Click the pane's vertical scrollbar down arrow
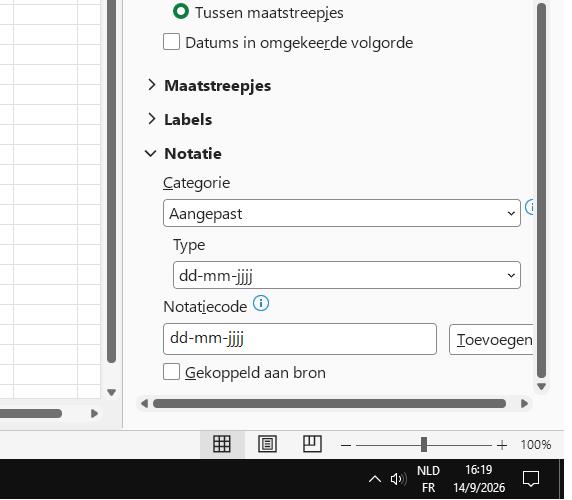This screenshot has width=572, height=500. (541, 387)
